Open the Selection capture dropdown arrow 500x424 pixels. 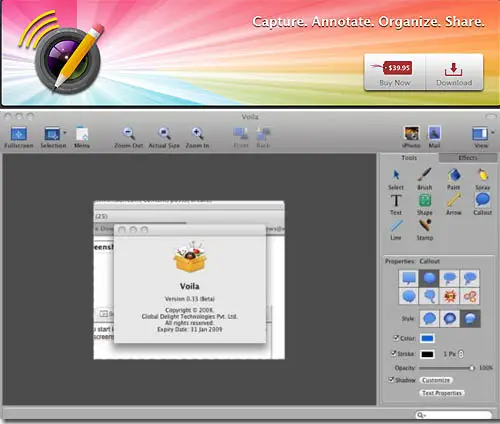pyautogui.click(x=65, y=133)
